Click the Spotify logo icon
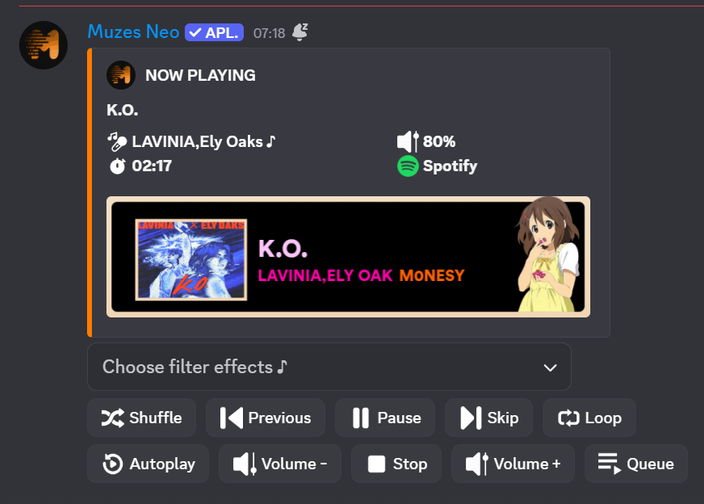 tap(408, 166)
